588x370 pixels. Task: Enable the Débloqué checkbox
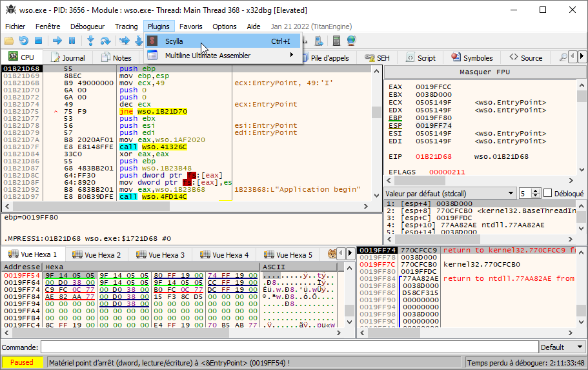click(548, 193)
